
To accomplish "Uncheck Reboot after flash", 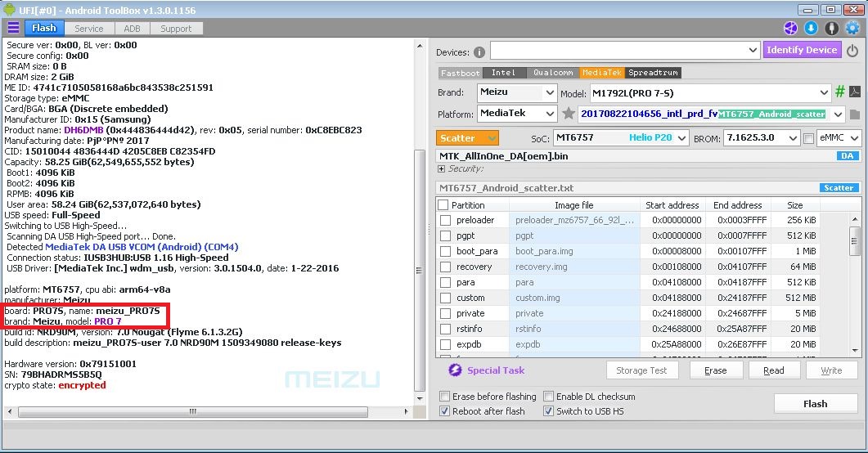I will point(444,411).
